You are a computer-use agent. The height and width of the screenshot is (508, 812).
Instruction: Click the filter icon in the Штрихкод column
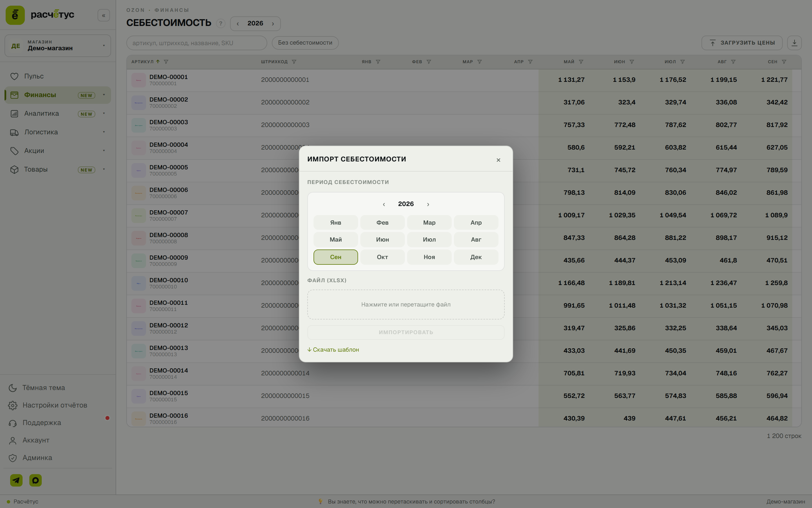(294, 62)
